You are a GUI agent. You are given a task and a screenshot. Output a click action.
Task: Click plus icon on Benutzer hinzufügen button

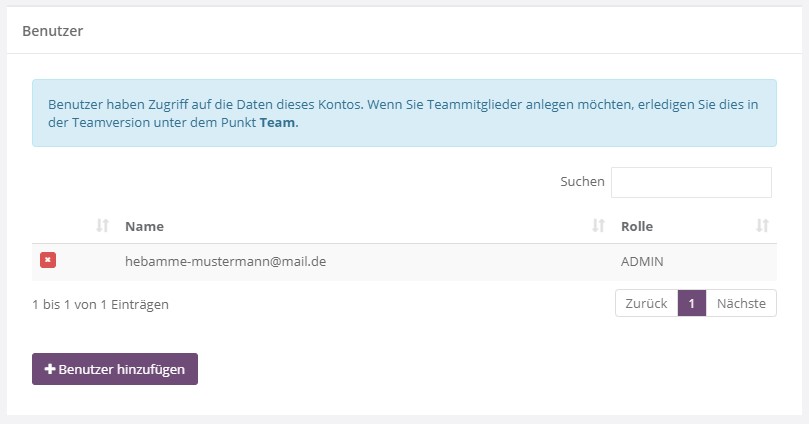click(50, 369)
